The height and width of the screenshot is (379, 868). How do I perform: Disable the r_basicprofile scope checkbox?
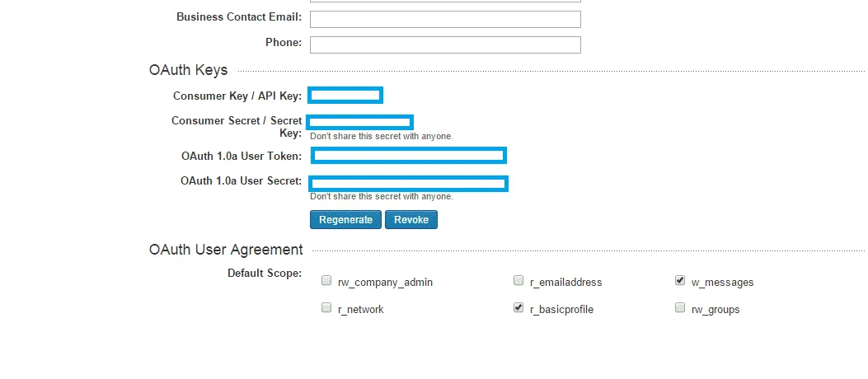pyautogui.click(x=518, y=307)
